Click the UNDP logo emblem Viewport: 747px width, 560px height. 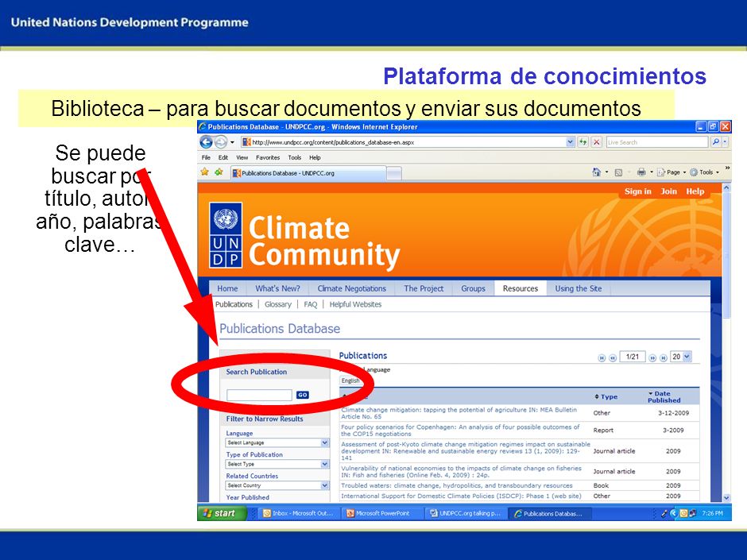(x=226, y=235)
